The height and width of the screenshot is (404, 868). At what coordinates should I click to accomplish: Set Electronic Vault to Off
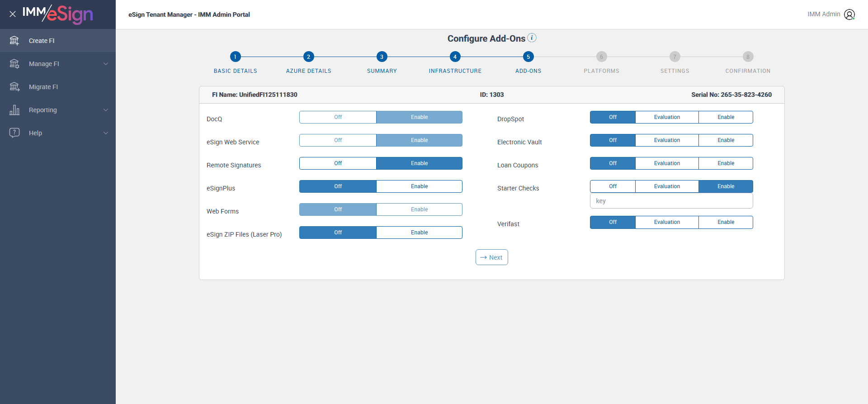pyautogui.click(x=613, y=140)
